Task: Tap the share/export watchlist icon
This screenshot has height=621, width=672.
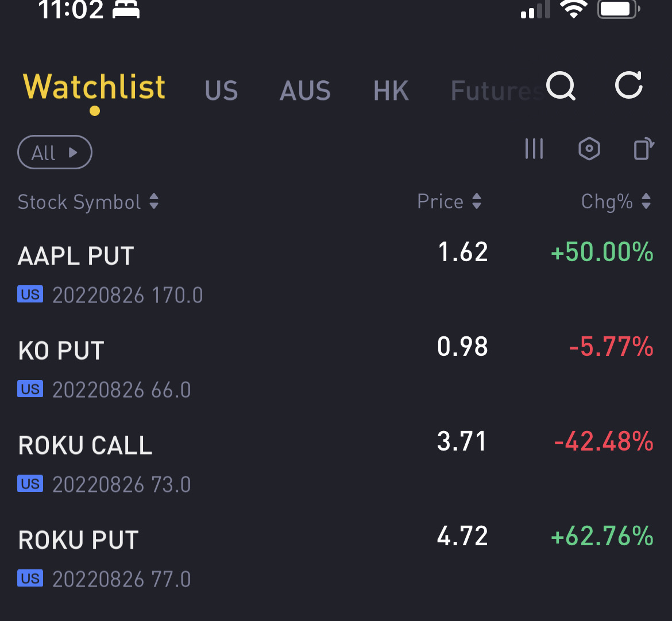Action: pos(643,149)
